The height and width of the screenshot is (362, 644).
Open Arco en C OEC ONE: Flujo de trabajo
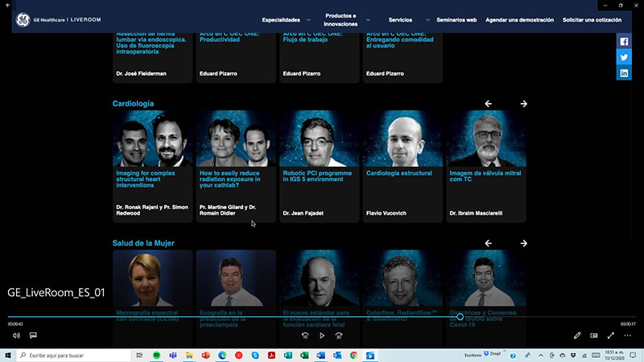click(x=319, y=58)
